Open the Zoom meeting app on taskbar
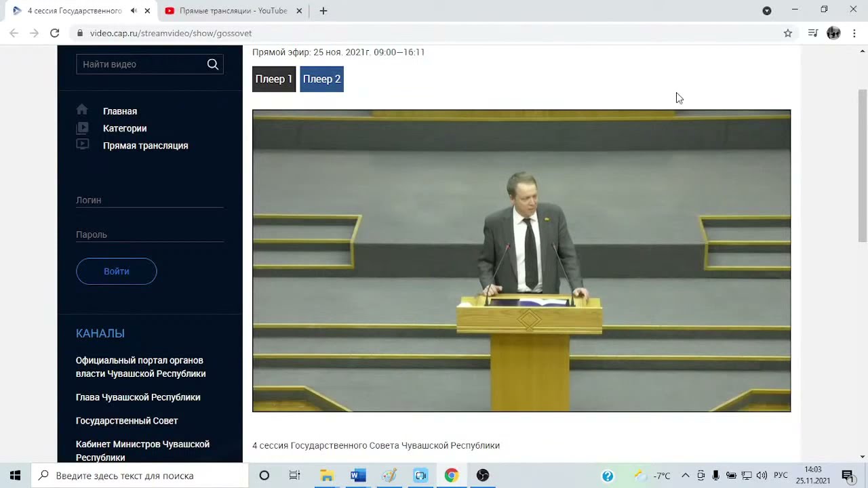The width and height of the screenshot is (868, 488). click(x=420, y=475)
